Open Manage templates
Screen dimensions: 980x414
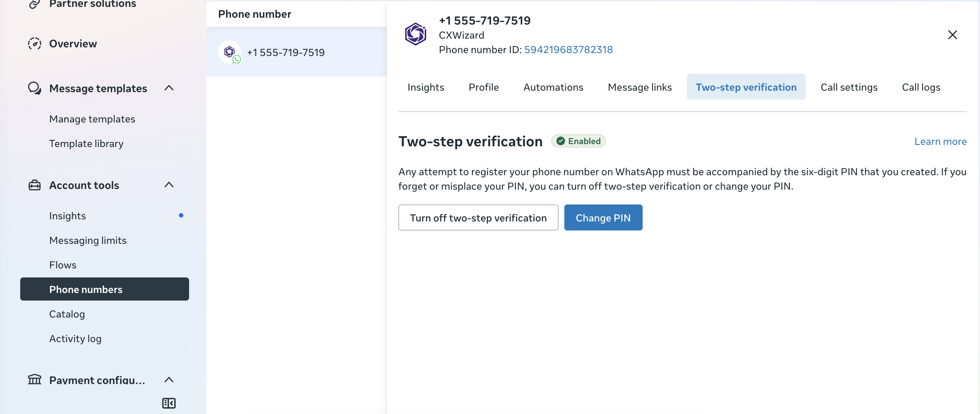pos(92,119)
